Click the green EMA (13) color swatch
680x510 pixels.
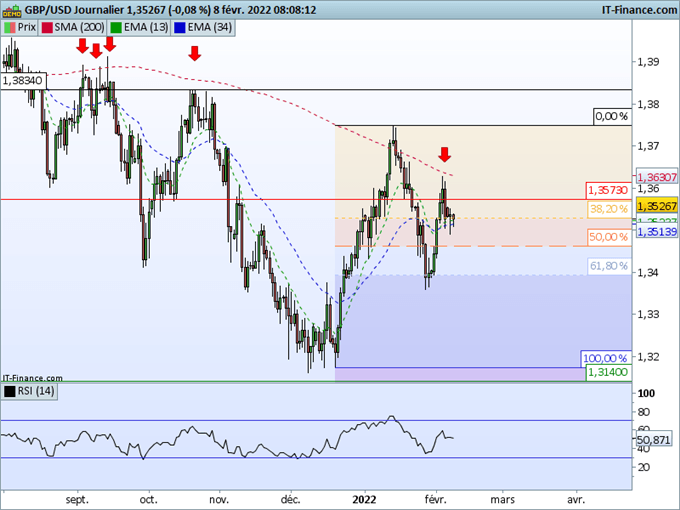(x=116, y=27)
